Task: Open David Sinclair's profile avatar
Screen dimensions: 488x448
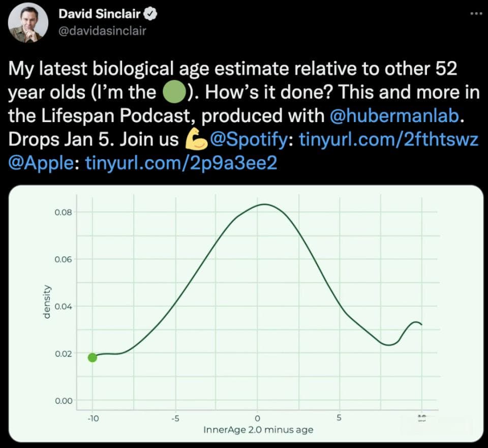Action: (x=28, y=22)
